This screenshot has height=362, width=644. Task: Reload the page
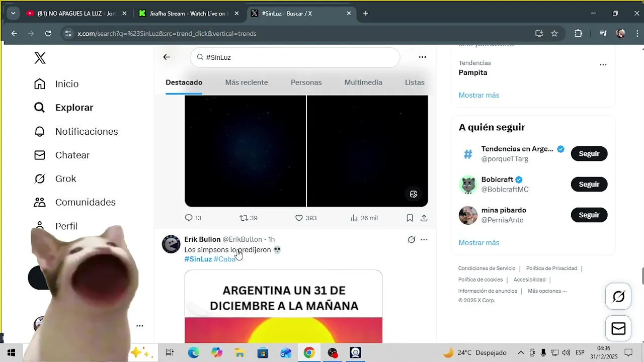48,34
